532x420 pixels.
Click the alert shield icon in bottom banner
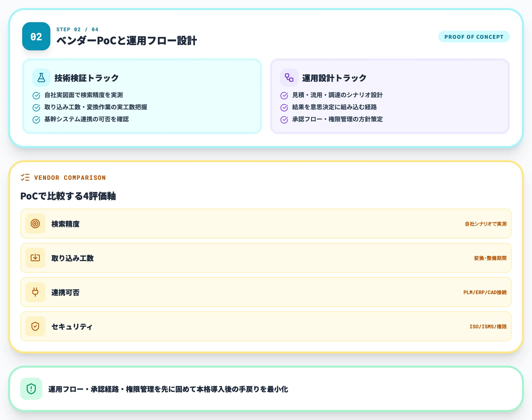(x=31, y=389)
